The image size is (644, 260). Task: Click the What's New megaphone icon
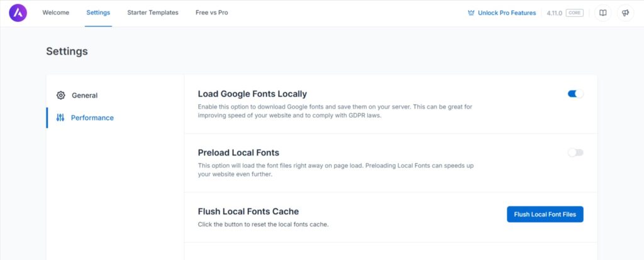click(x=625, y=13)
